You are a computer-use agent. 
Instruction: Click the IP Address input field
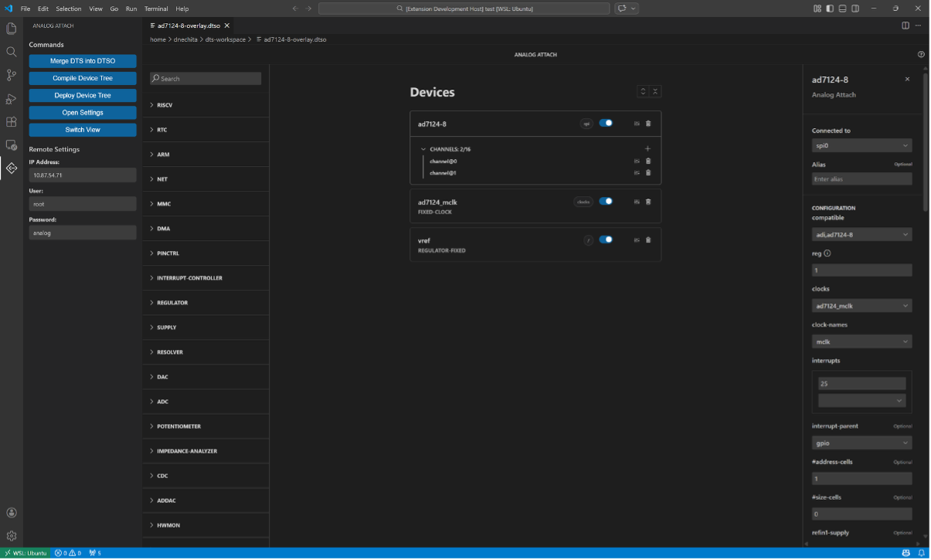83,175
